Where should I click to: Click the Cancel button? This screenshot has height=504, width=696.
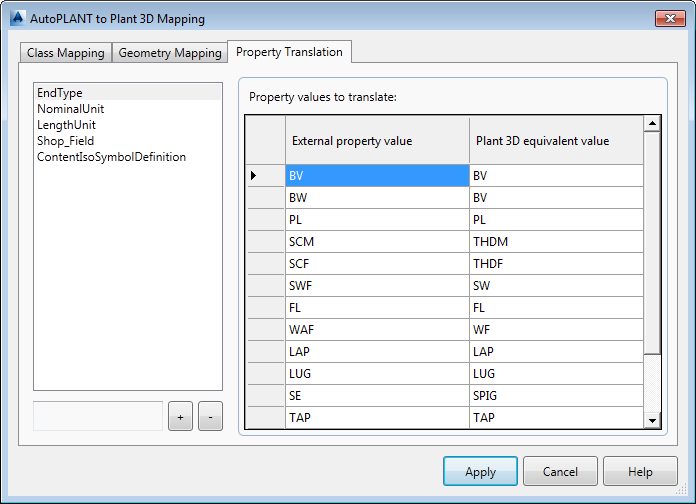tap(560, 471)
